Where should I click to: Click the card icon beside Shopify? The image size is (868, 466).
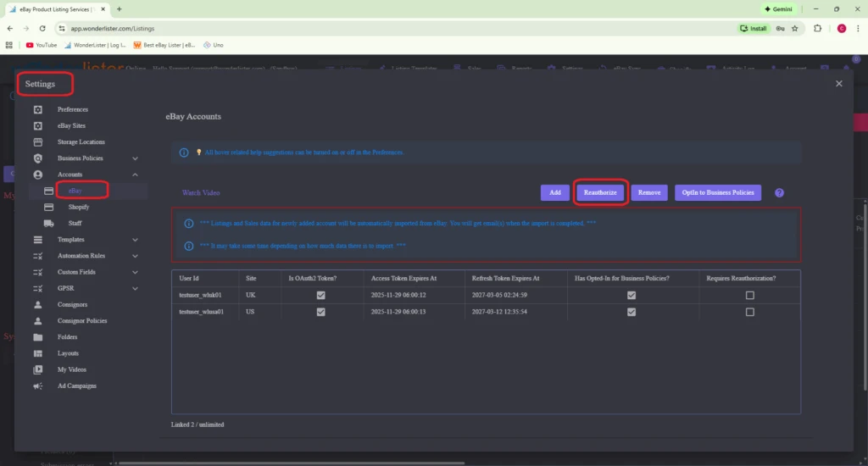click(x=48, y=207)
